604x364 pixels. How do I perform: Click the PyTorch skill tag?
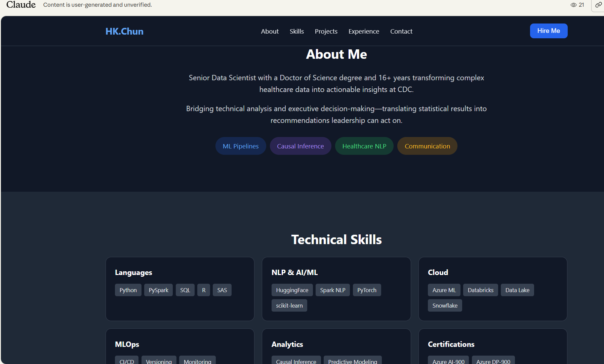tap(367, 290)
